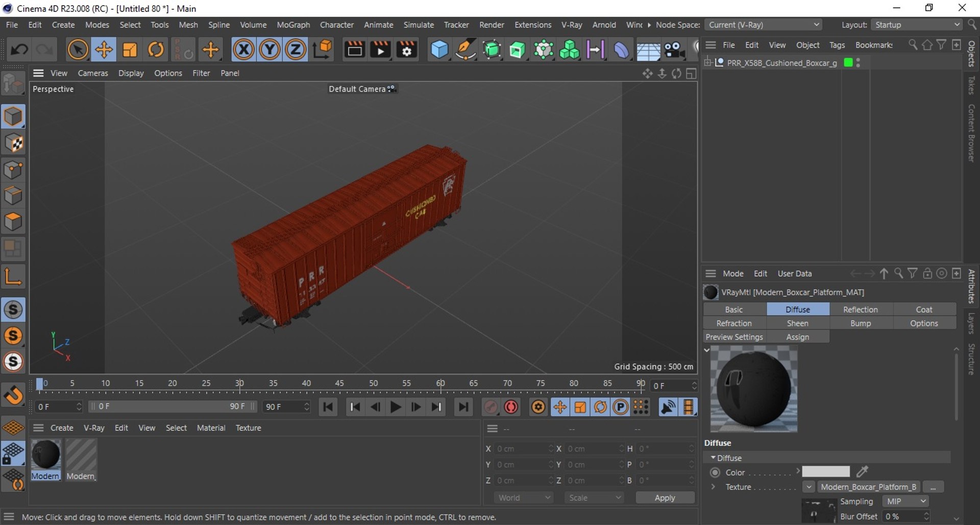
Task: Open the World coordinate dropdown
Action: click(524, 497)
